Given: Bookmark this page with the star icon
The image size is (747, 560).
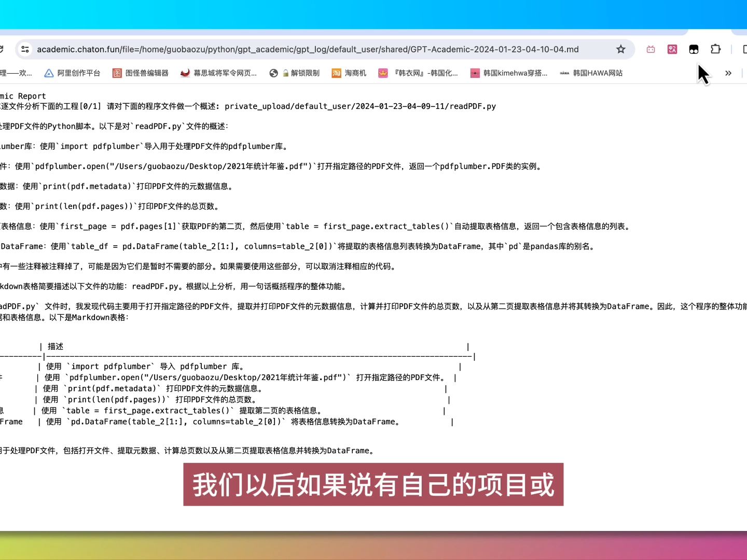Looking at the screenshot, I should (620, 49).
